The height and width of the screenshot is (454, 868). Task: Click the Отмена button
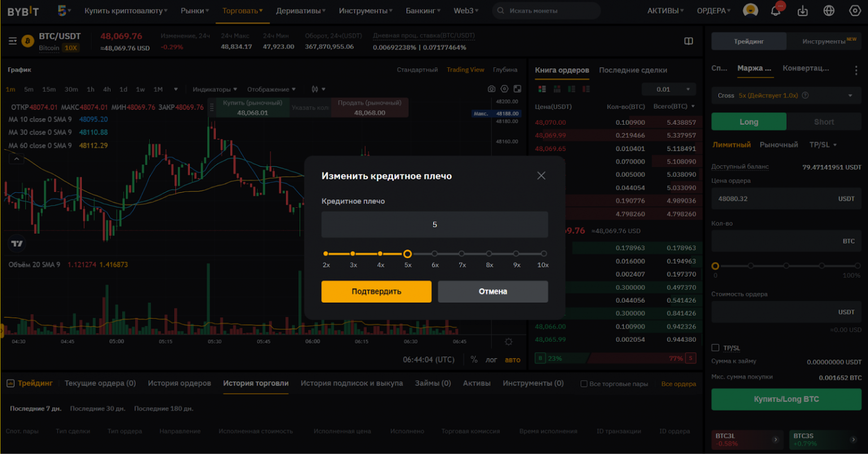(493, 291)
